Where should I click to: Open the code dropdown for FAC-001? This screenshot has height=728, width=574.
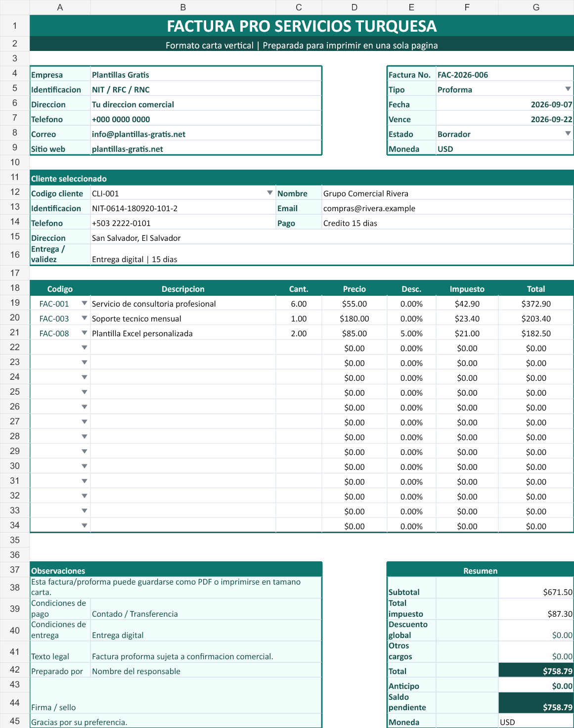click(85, 303)
